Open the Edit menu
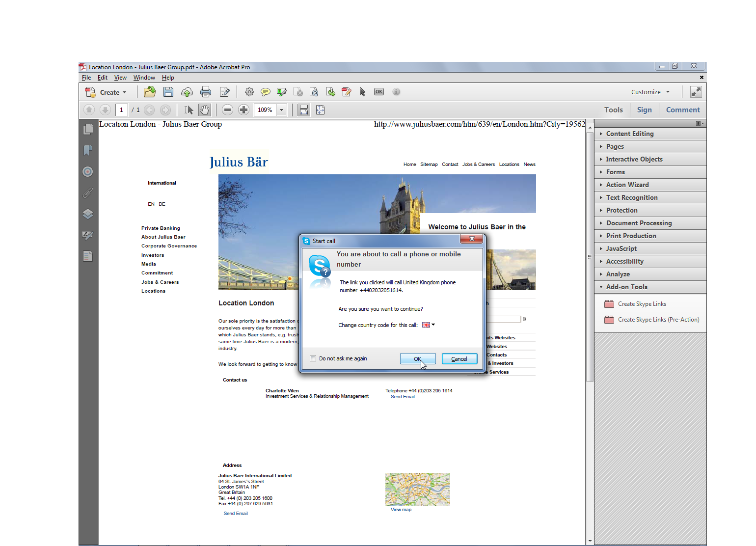This screenshot has width=756, height=546. (x=103, y=78)
